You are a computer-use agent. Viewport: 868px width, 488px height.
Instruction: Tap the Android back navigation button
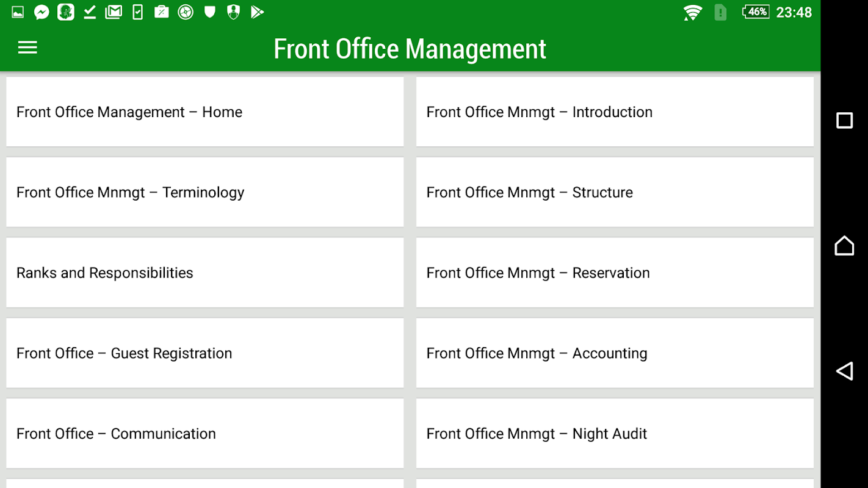coord(844,371)
